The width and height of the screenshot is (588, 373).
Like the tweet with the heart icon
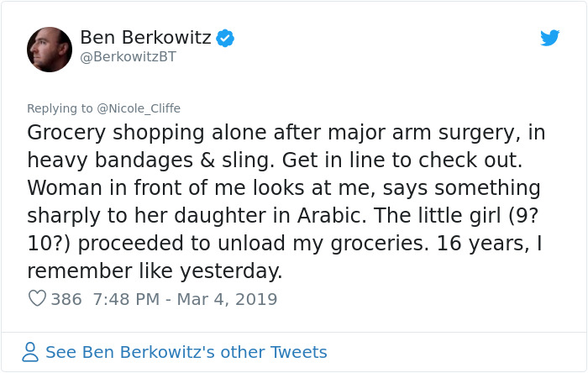37,298
